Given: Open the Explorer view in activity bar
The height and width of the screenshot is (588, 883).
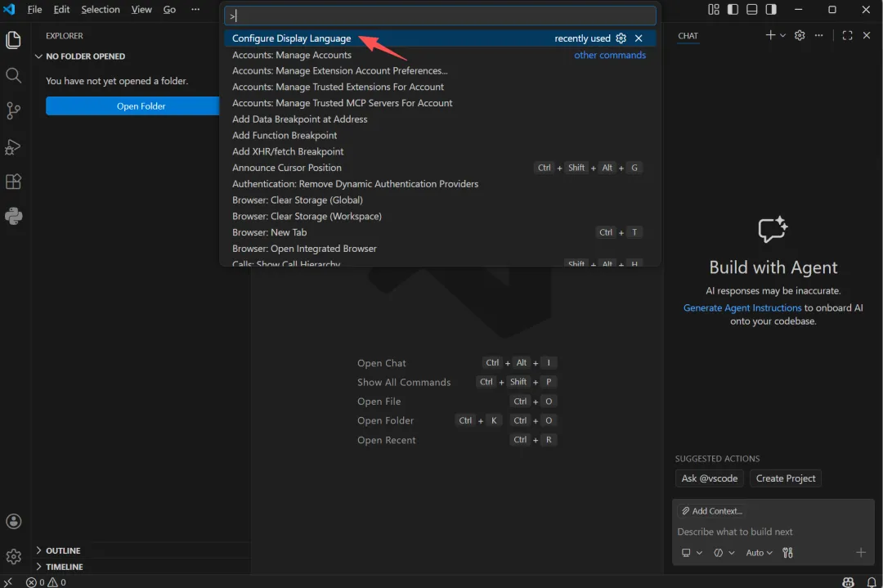Looking at the screenshot, I should click(14, 40).
